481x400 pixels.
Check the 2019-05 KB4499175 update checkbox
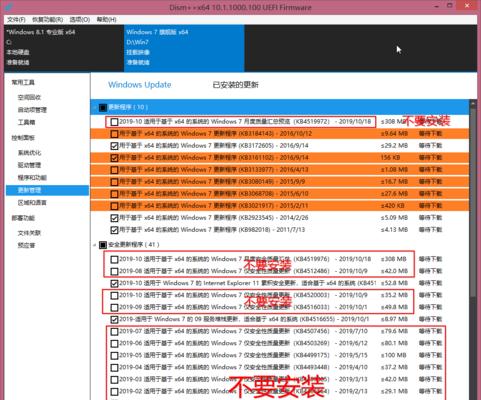click(114, 356)
